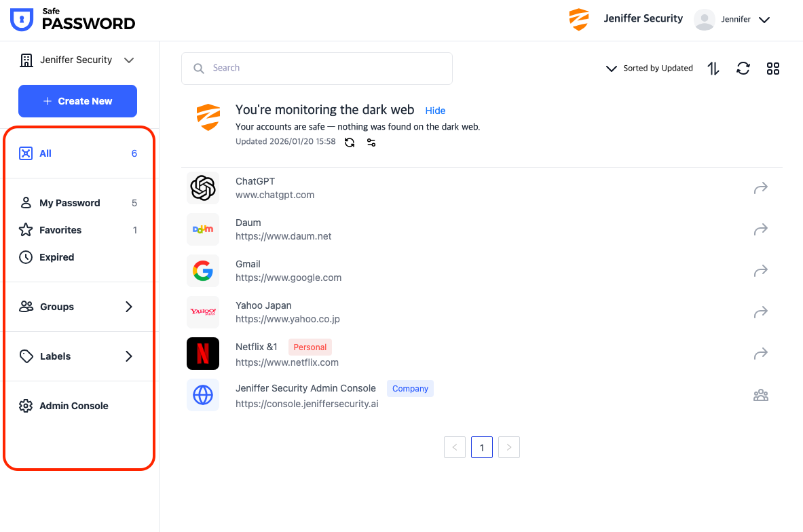Click the sort order arrows icon

tap(713, 69)
